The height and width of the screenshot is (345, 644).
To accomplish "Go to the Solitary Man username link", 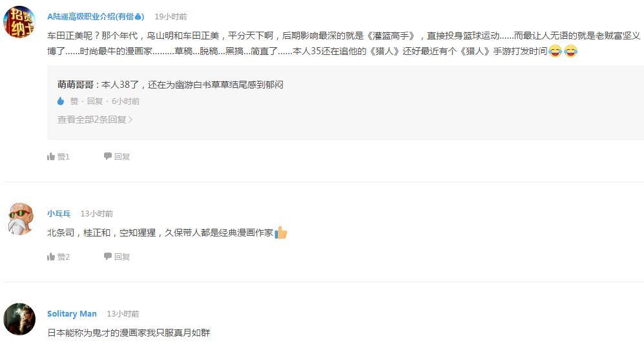I will point(72,313).
